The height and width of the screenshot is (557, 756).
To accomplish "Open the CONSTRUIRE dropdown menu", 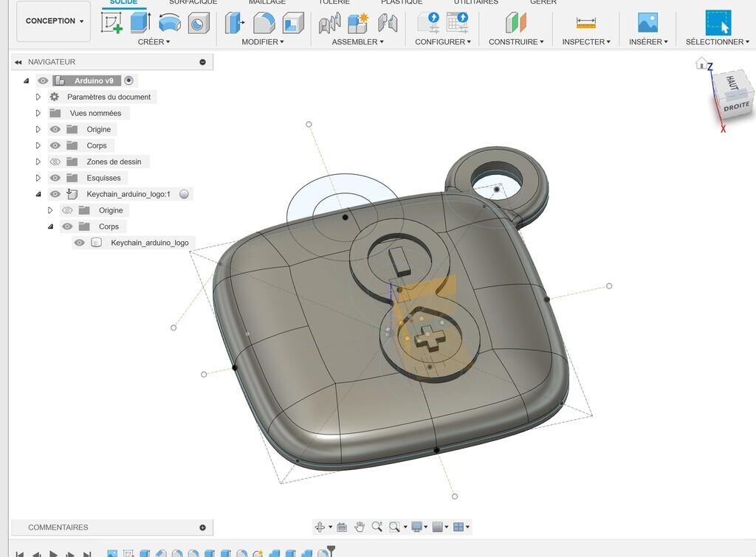I will [516, 42].
